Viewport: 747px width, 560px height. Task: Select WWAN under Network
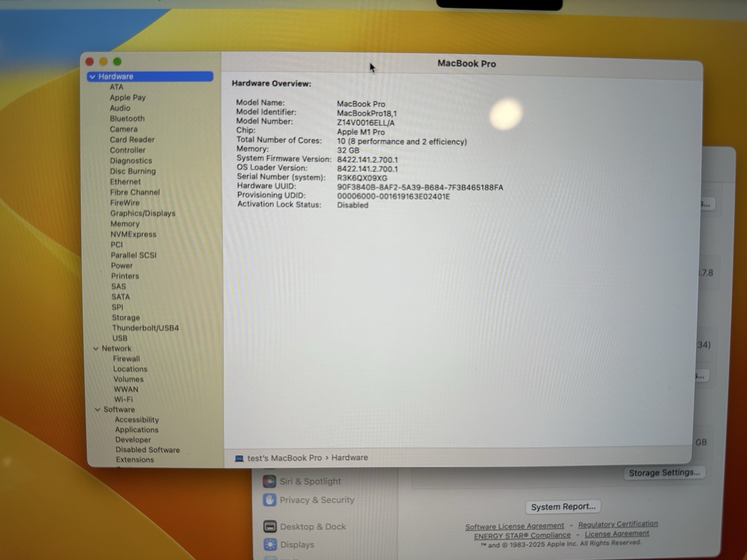point(126,389)
